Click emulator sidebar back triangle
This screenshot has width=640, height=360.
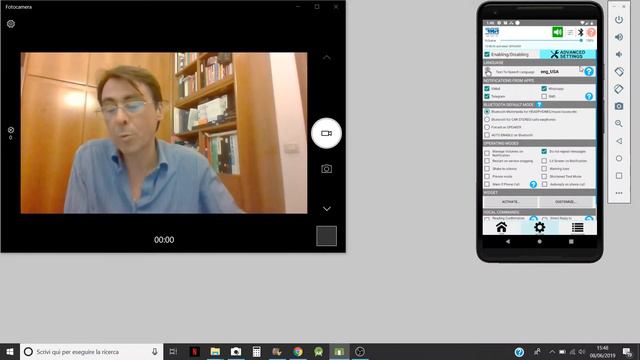(619, 141)
